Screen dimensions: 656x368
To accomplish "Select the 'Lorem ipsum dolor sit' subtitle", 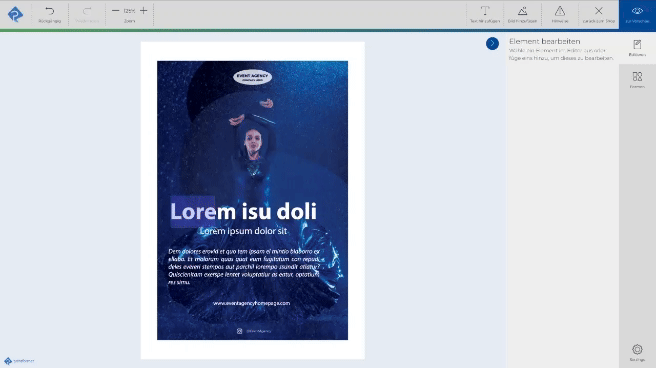I will [243, 231].
